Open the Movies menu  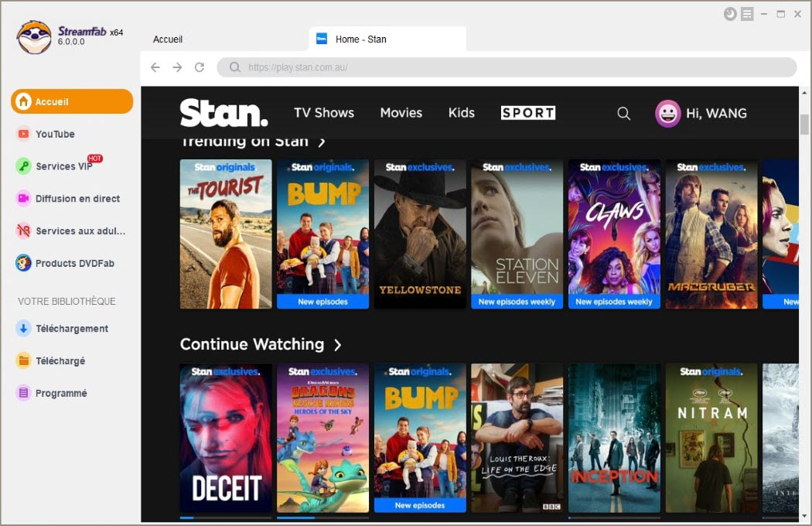click(x=401, y=113)
